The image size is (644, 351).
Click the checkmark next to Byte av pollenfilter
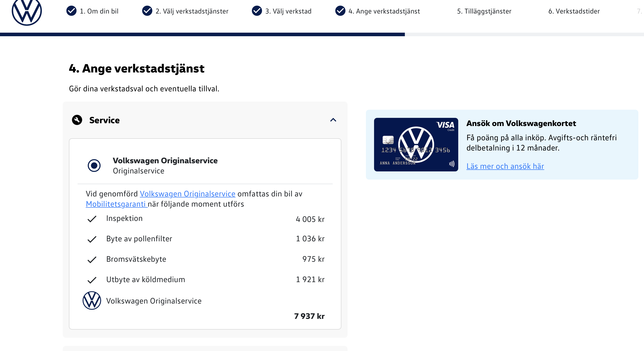(x=92, y=239)
